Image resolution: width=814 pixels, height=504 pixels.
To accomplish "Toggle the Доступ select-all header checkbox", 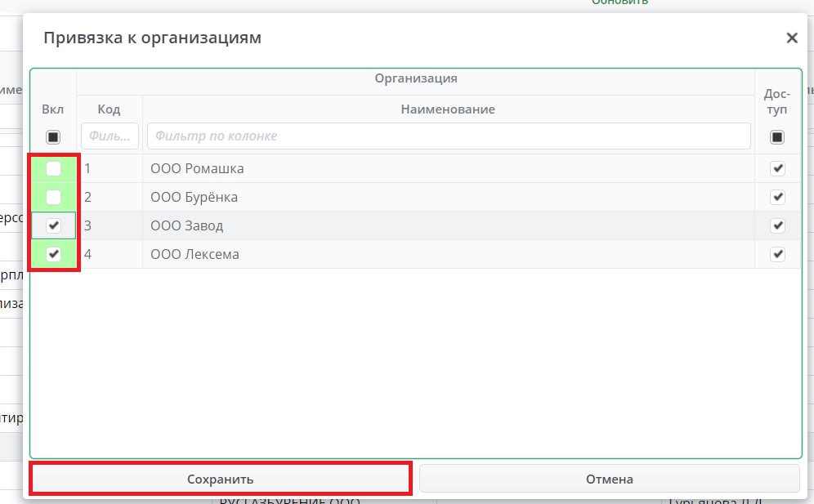I will click(x=777, y=137).
